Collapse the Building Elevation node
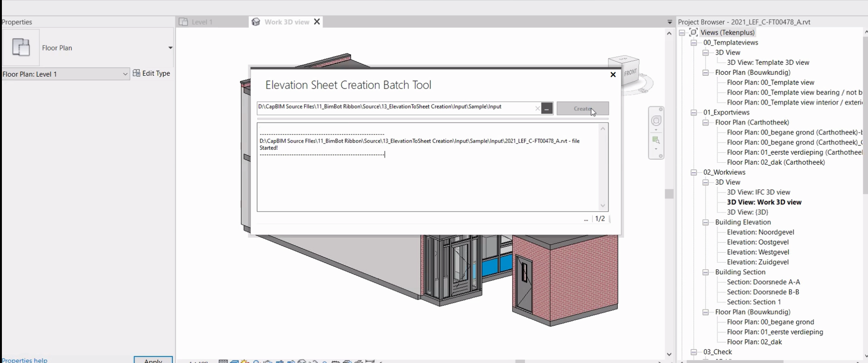This screenshot has height=363, width=868. [x=705, y=222]
